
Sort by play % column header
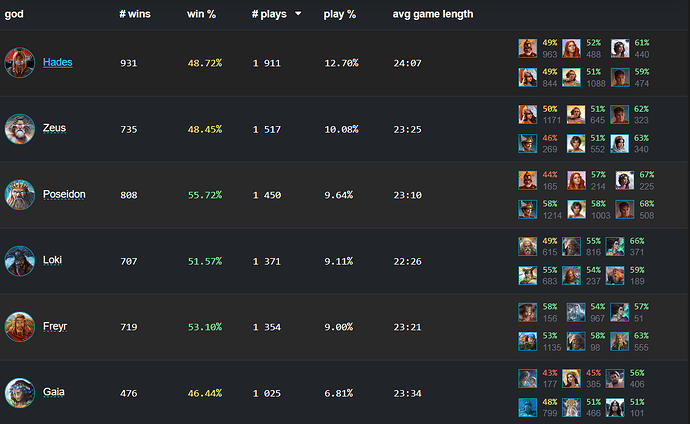coord(339,14)
